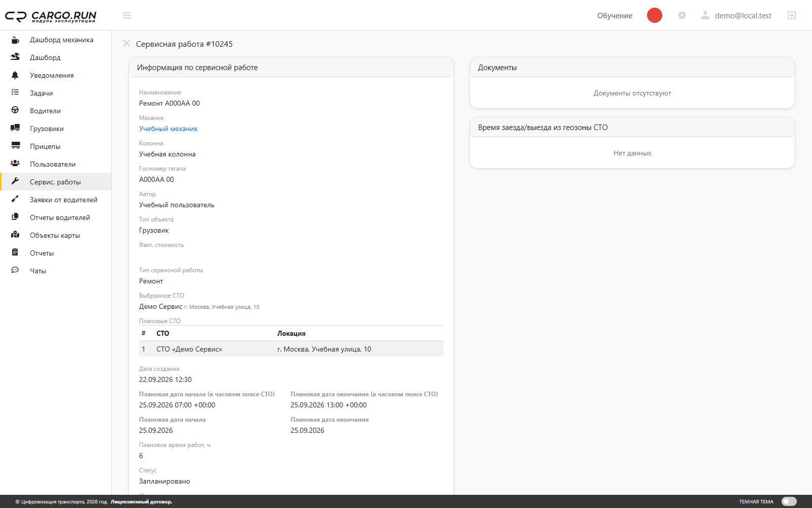Click the Обучение header link
This screenshot has height=508, width=812.
tap(615, 16)
